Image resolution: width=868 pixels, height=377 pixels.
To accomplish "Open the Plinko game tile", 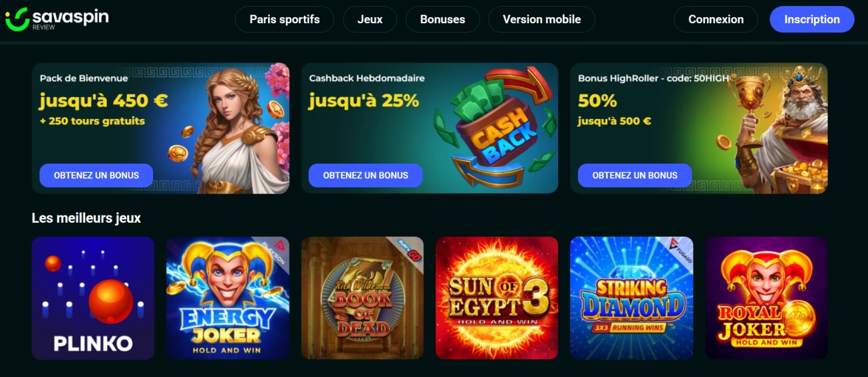I will 93,298.
